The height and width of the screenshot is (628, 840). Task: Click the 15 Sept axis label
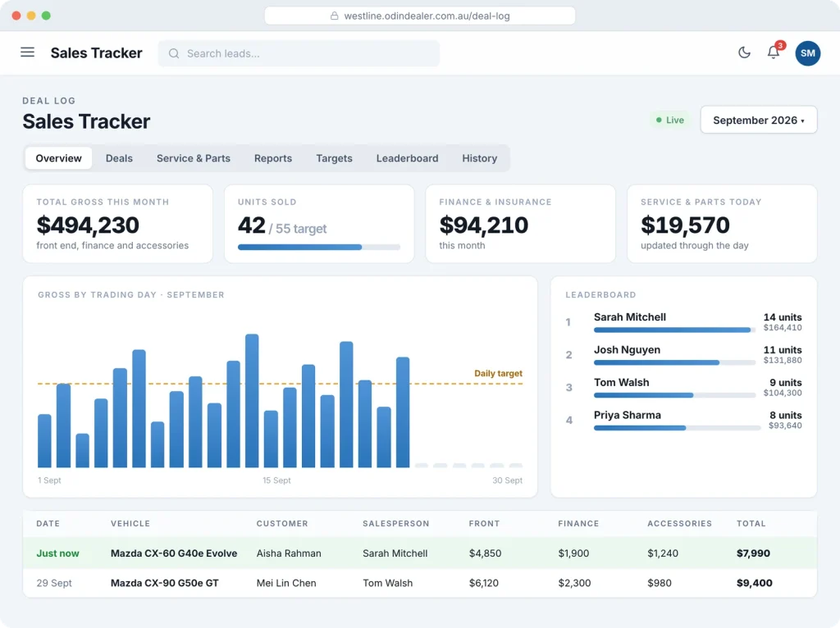(x=276, y=480)
